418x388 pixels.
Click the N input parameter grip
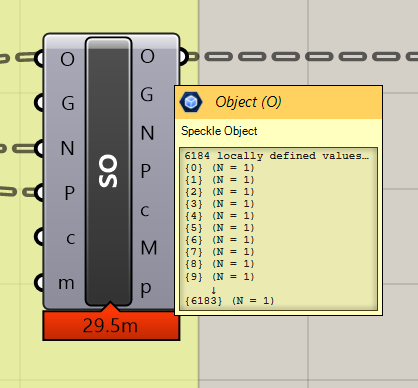click(39, 148)
